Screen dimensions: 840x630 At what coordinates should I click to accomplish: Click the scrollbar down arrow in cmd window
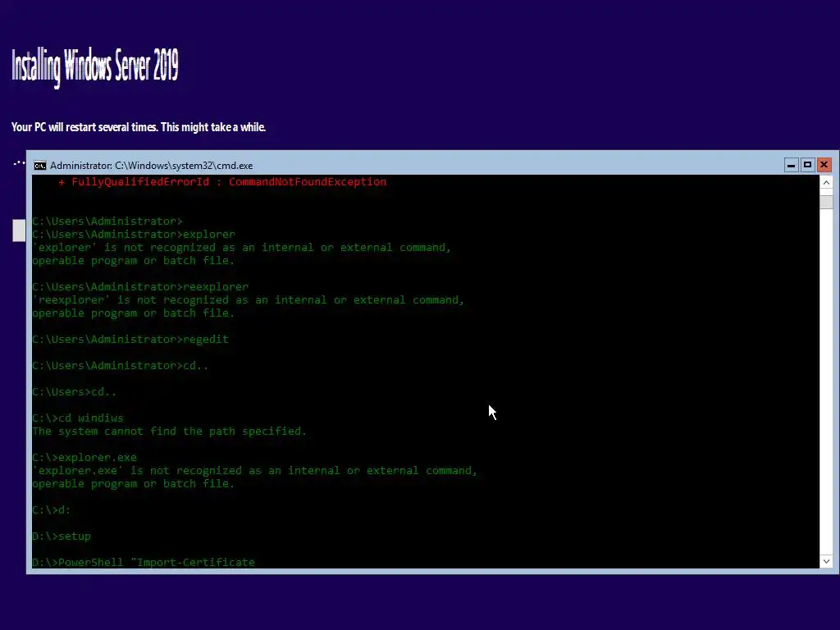point(826,561)
